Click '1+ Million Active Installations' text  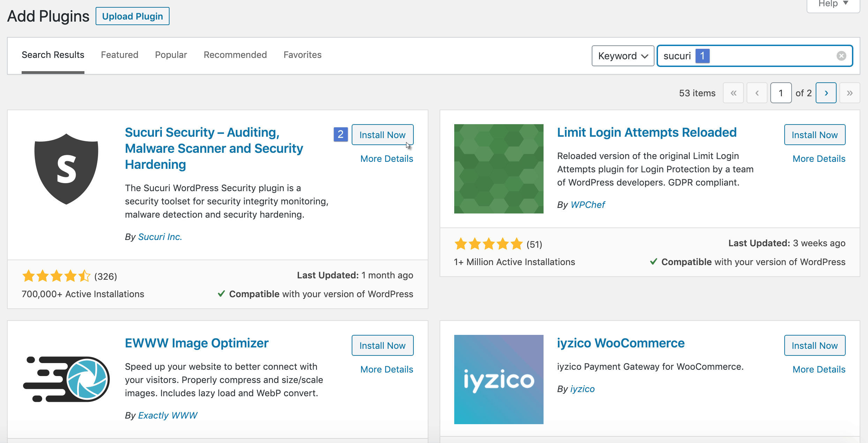[515, 262]
